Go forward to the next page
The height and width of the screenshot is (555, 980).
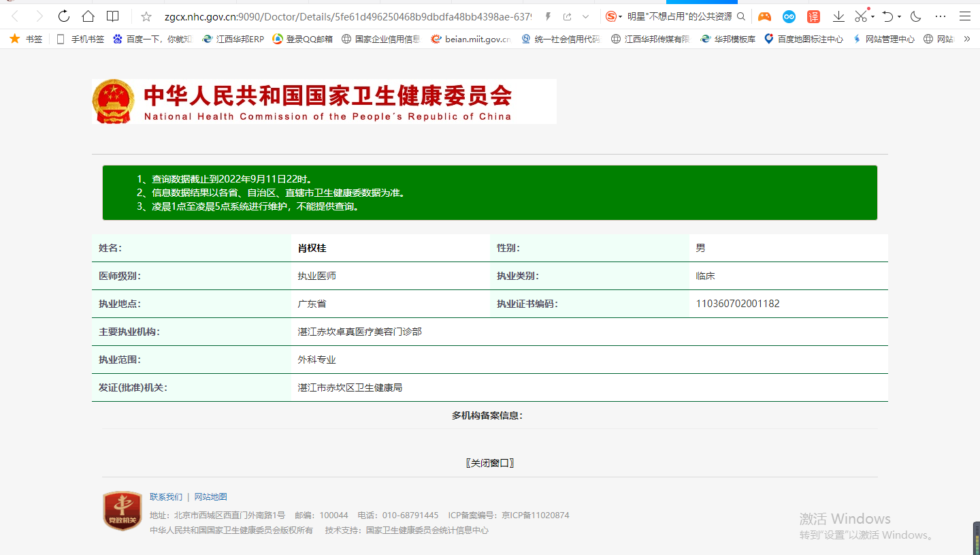39,16
